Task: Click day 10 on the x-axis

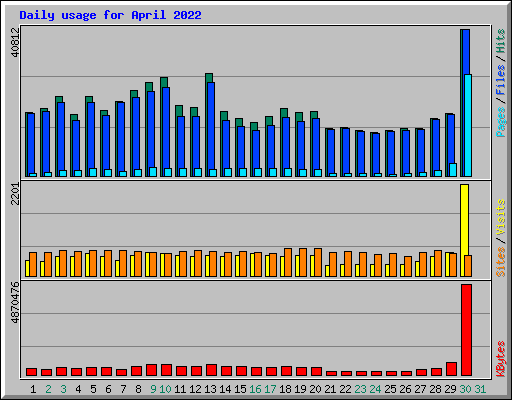Action: click(x=165, y=389)
